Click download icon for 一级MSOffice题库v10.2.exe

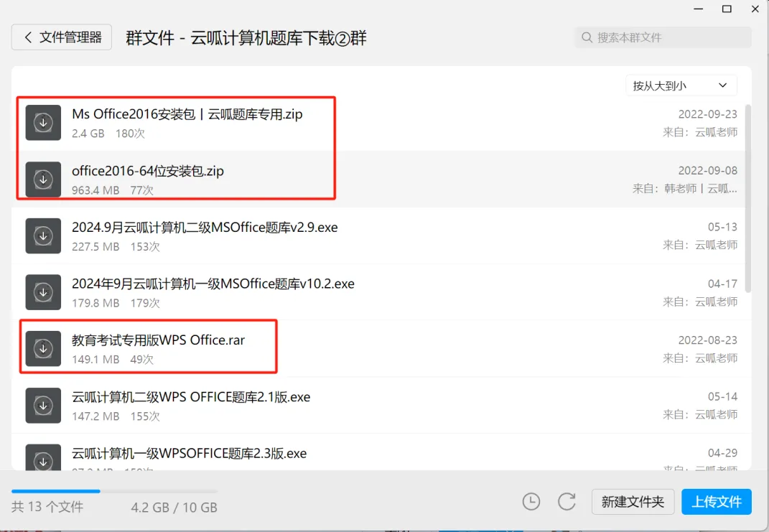click(43, 292)
